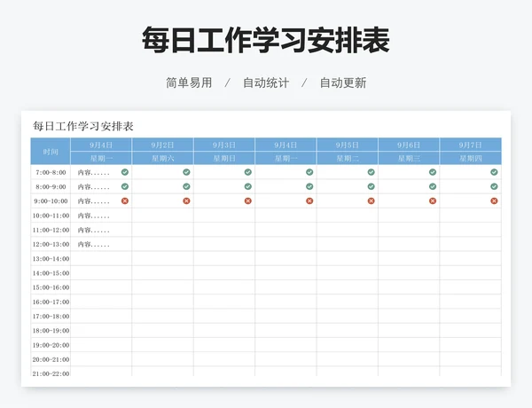Click the red cross beside 内容 in 9:00-10:00 row
The width and height of the screenshot is (532, 408).
[125, 201]
